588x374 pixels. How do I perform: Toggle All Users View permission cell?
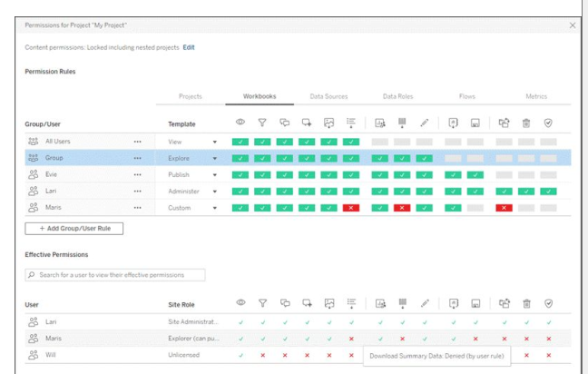coord(240,142)
